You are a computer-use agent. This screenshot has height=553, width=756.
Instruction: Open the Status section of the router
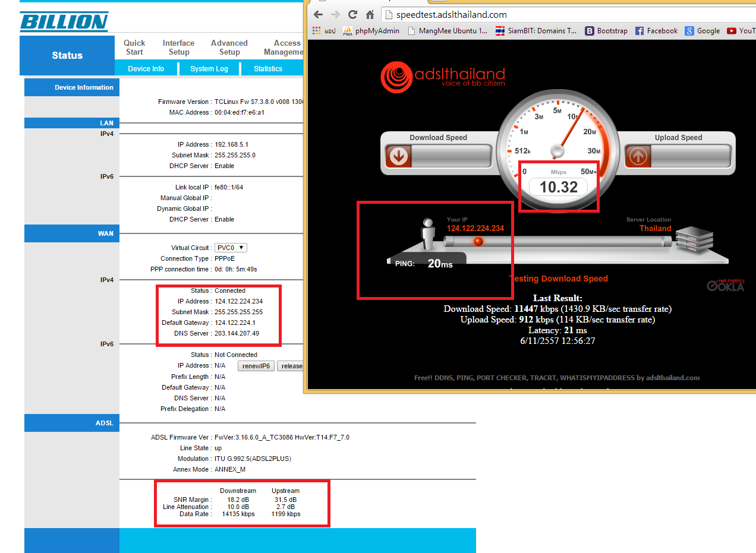tap(67, 55)
